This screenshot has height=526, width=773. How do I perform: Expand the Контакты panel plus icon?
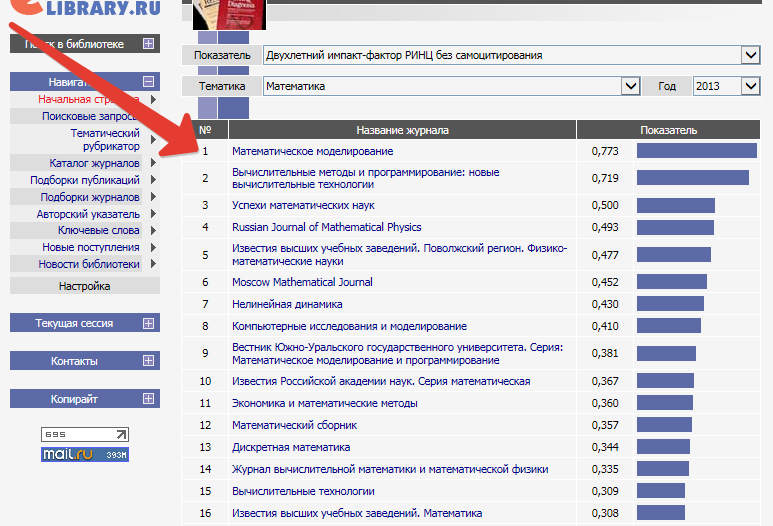pos(148,361)
